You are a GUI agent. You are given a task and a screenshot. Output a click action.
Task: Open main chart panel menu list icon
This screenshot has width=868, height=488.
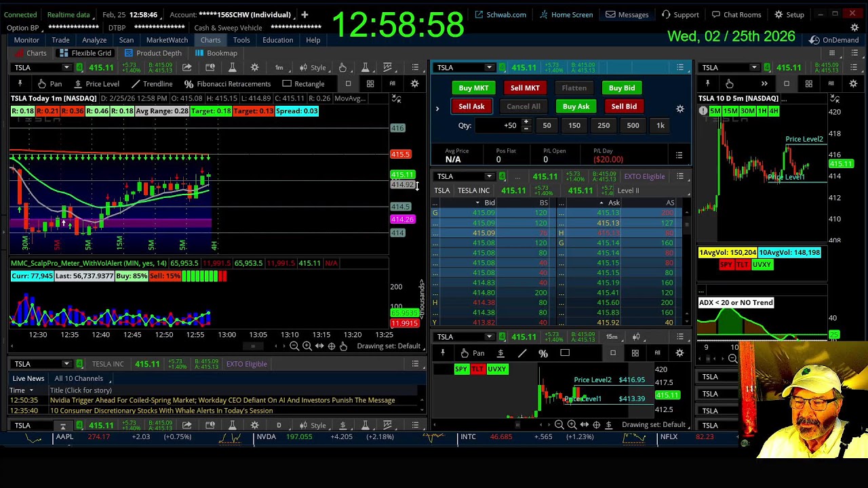tap(415, 68)
